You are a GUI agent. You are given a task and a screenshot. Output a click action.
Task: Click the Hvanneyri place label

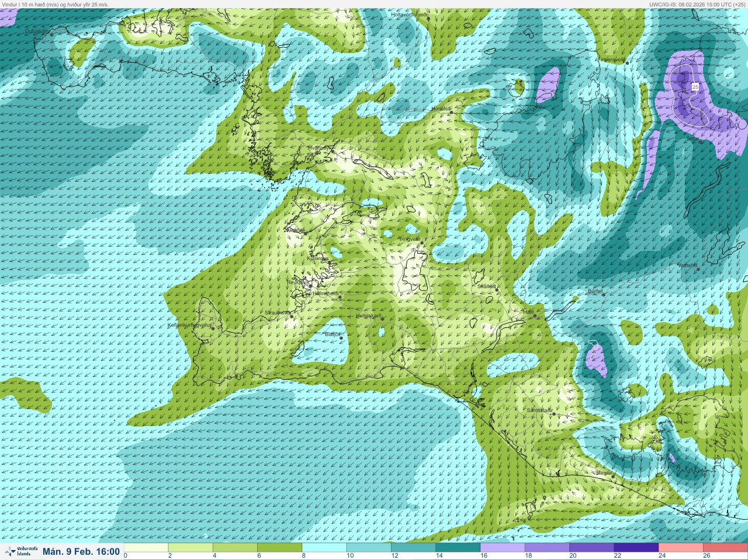[320, 148]
